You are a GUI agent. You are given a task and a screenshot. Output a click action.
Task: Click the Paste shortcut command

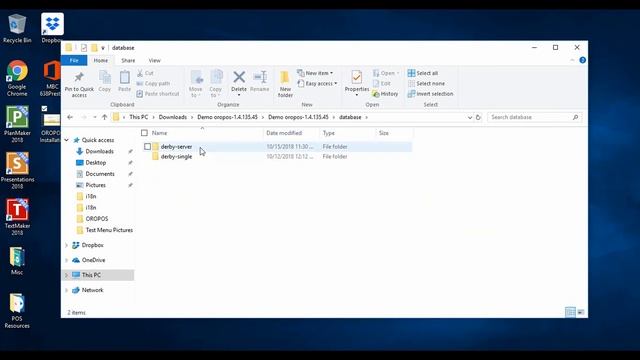click(158, 94)
